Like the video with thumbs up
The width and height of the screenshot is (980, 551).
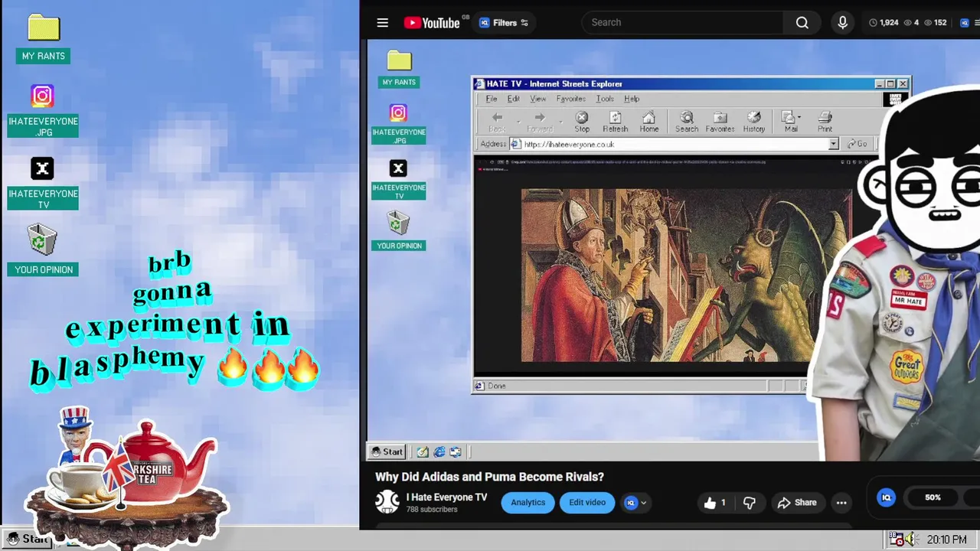pos(714,503)
